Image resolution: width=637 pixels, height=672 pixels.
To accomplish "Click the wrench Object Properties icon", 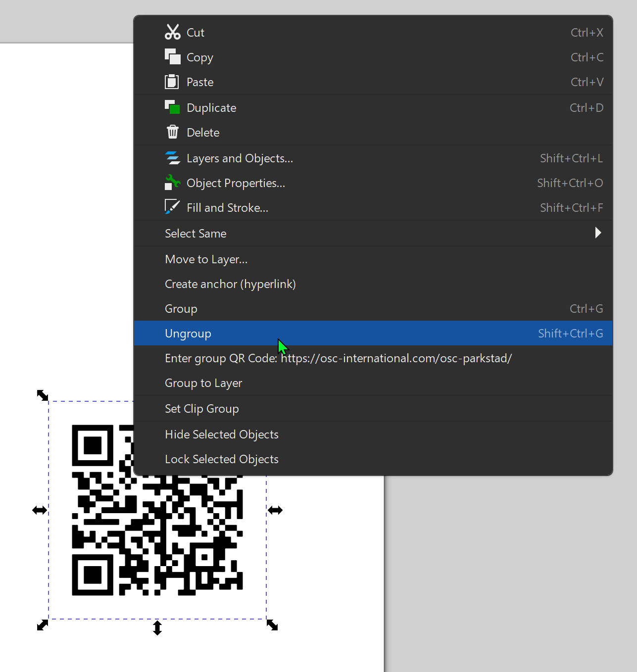I will (172, 182).
